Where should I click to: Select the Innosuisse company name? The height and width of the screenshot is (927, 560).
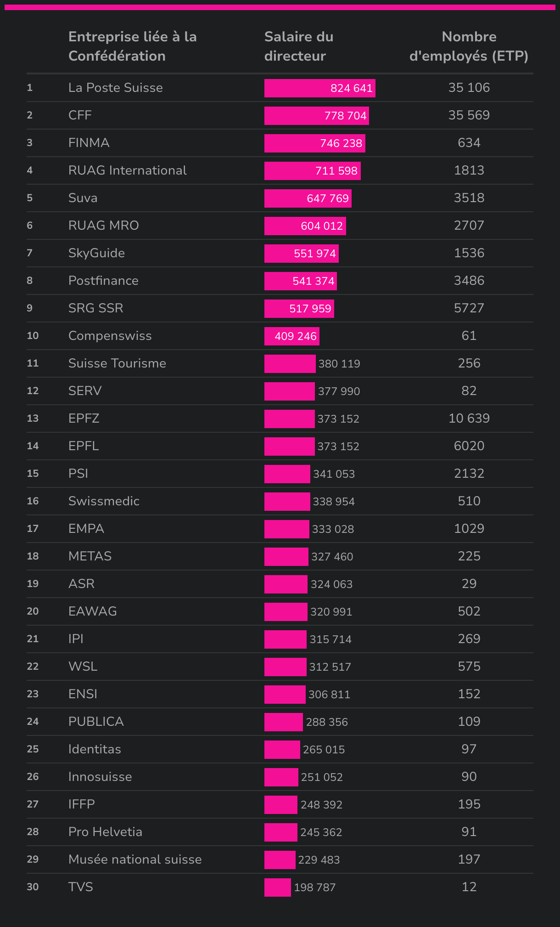(100, 777)
